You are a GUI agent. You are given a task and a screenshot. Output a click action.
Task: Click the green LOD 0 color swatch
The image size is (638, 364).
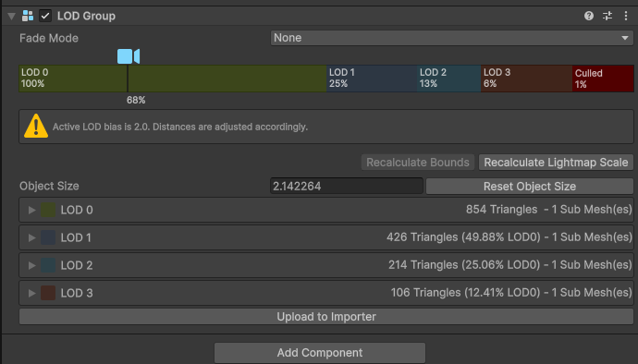point(48,210)
